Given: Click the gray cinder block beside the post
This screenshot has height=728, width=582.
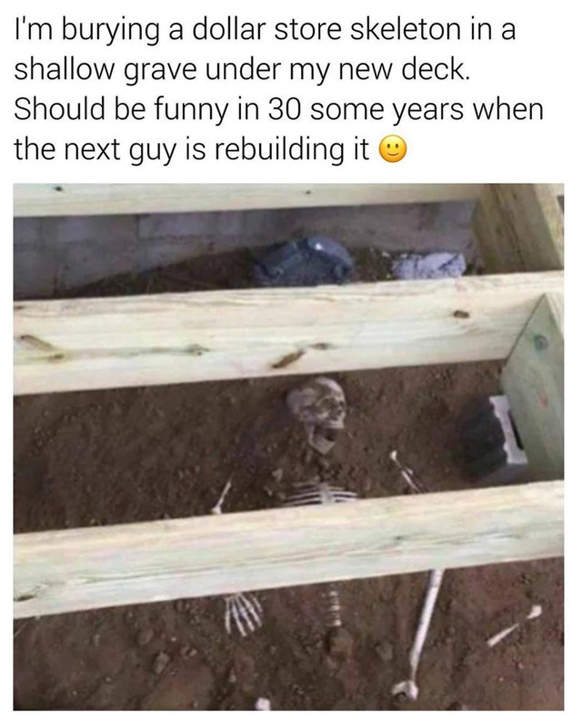Looking at the screenshot, I should pyautogui.click(x=495, y=436).
